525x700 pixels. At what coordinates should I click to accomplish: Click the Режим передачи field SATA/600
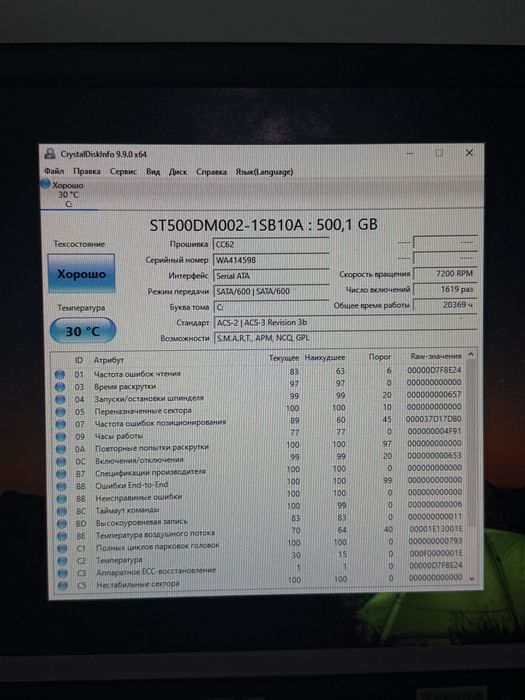[x=271, y=291]
